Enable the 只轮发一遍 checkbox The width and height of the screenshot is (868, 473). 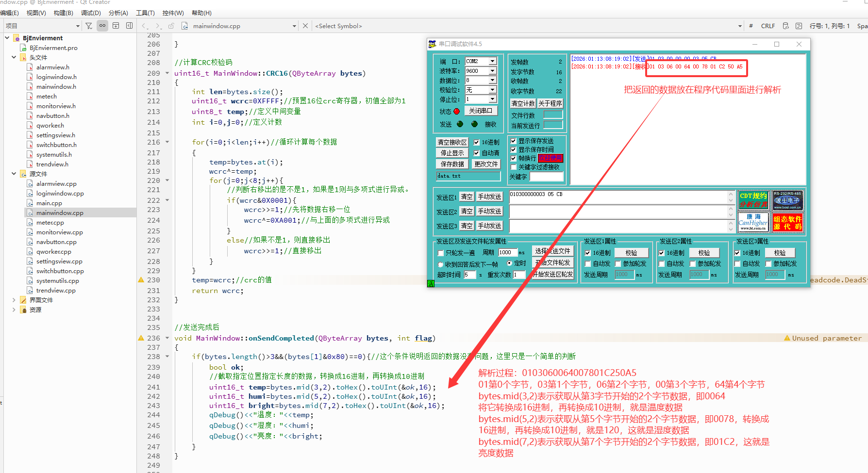[441, 253]
